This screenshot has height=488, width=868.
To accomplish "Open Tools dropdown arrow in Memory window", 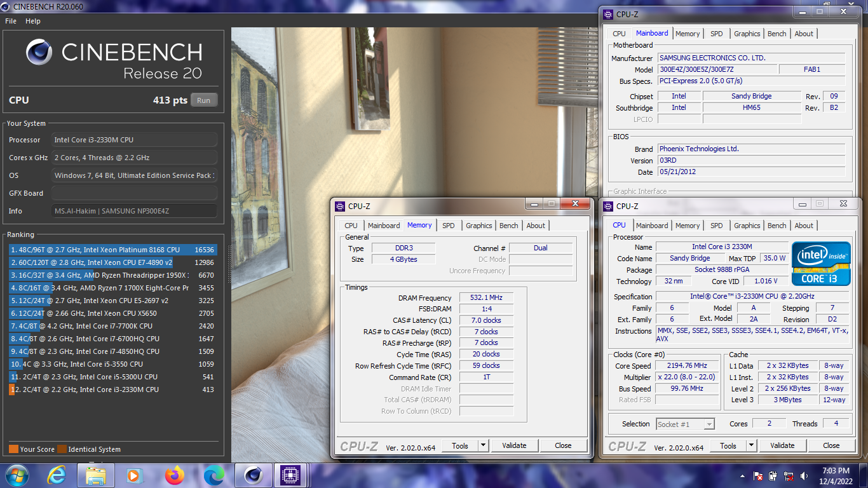I will point(484,445).
